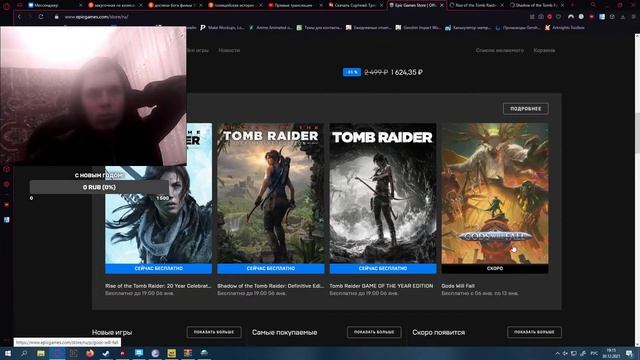Click the title Tomb Raider GAME OF THE YEAR EDITION
This screenshot has height=360, width=640.
(x=381, y=286)
